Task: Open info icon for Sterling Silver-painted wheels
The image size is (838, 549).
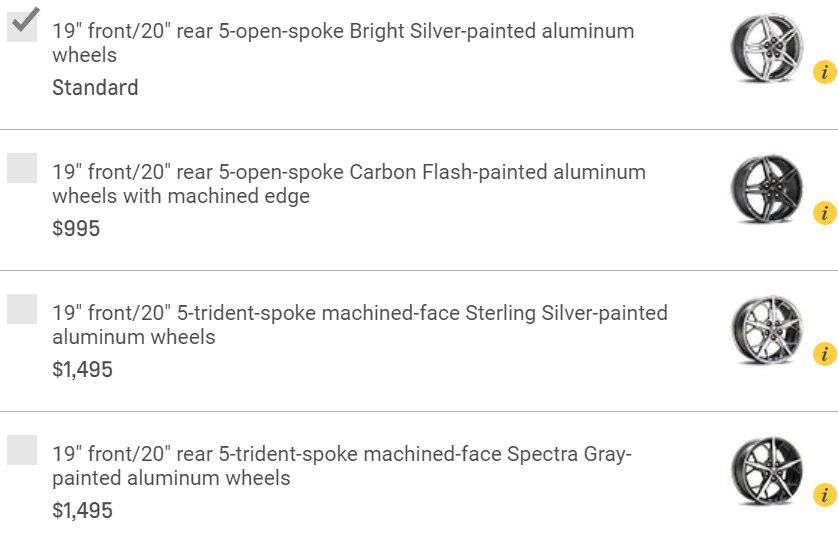Action: pos(825,354)
